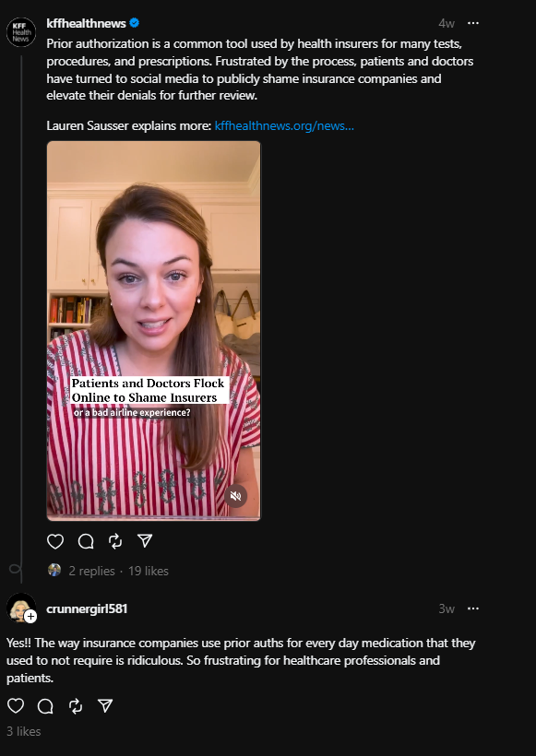
Task: View the 2 replies
Action: [91, 571]
